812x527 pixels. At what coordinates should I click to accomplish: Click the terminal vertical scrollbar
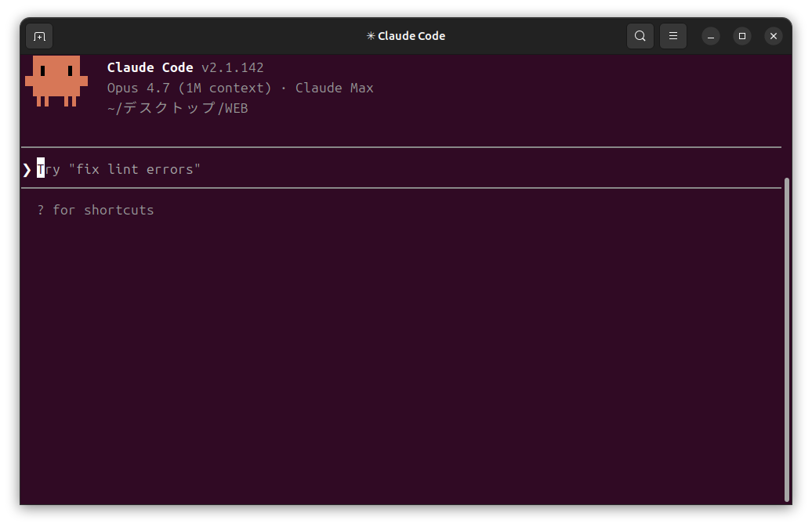787,340
